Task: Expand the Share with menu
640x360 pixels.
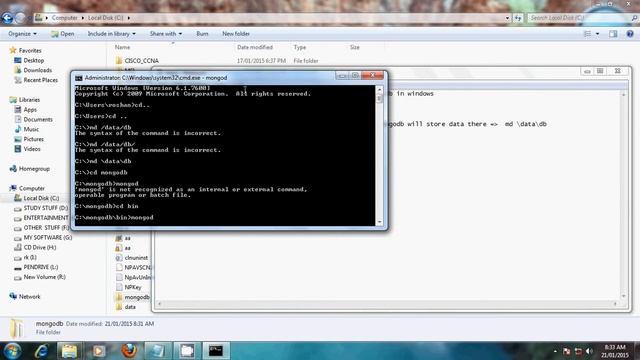Action: tap(166, 34)
